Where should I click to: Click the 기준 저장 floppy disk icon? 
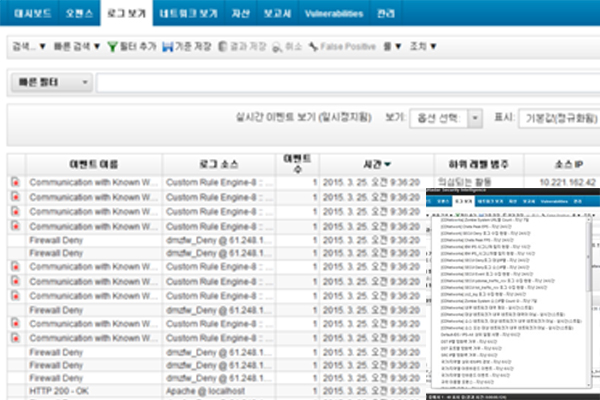168,47
